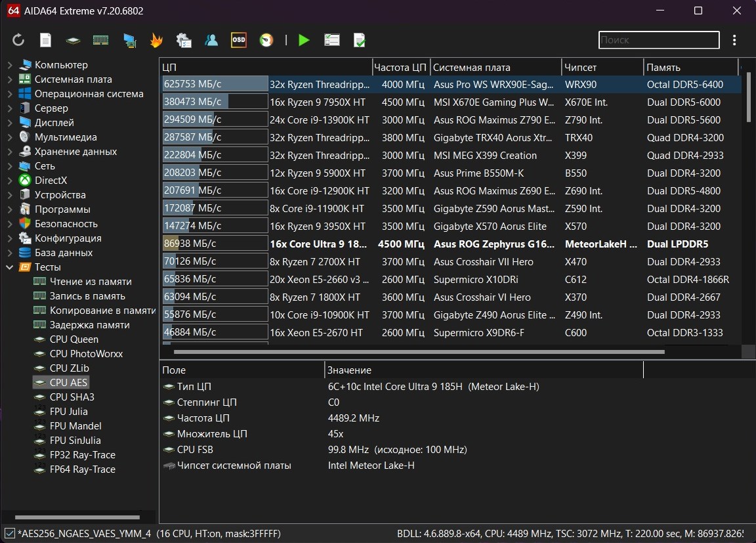Screen dimensions: 756x543
Task: Expand the Компьютер tree node
Action: (x=10, y=65)
